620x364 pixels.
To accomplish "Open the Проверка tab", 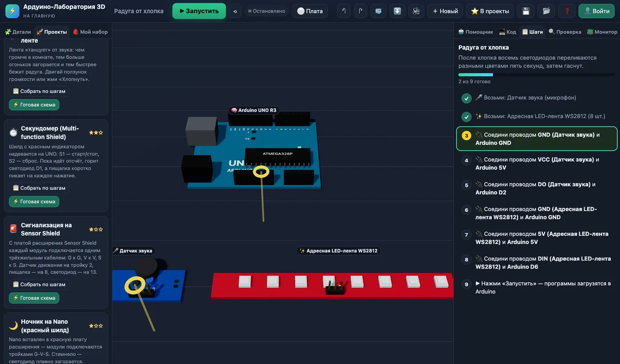I will click(565, 32).
